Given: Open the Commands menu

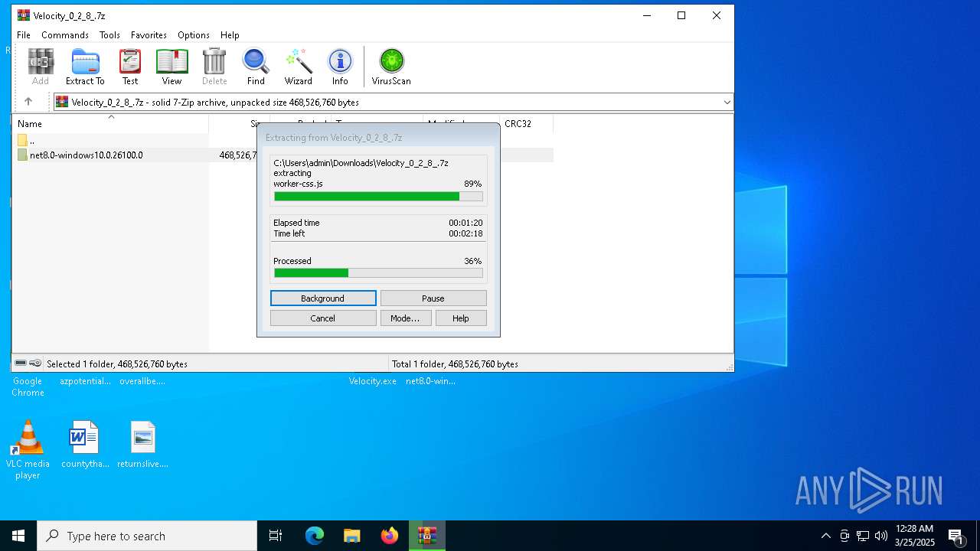Looking at the screenshot, I should [x=65, y=35].
